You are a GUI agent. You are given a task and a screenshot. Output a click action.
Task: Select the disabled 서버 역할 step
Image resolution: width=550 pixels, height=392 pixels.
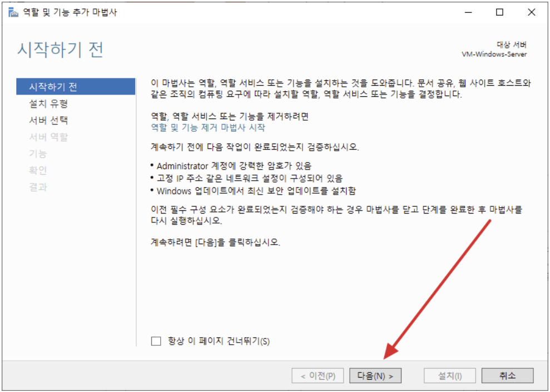(x=48, y=137)
